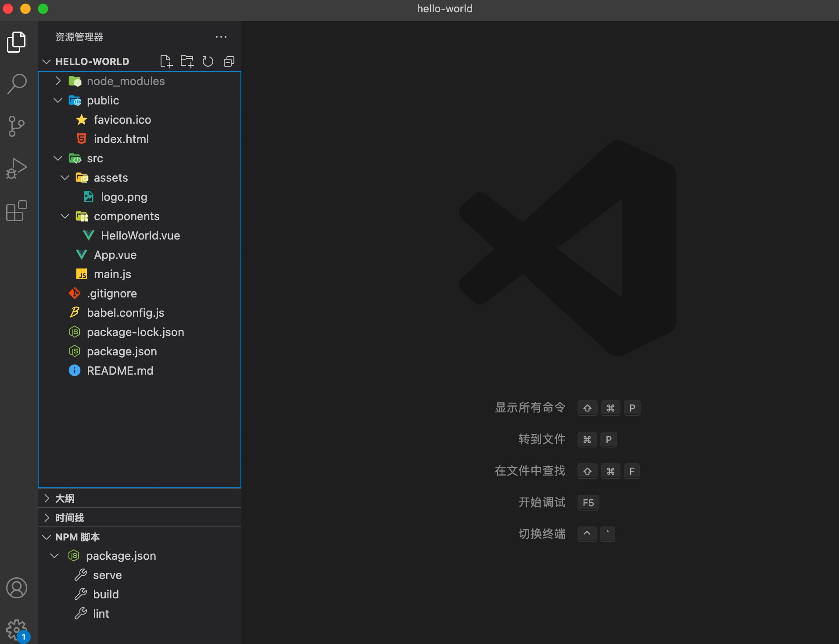Collapse the src folder
The width and height of the screenshot is (839, 644).
tap(58, 158)
